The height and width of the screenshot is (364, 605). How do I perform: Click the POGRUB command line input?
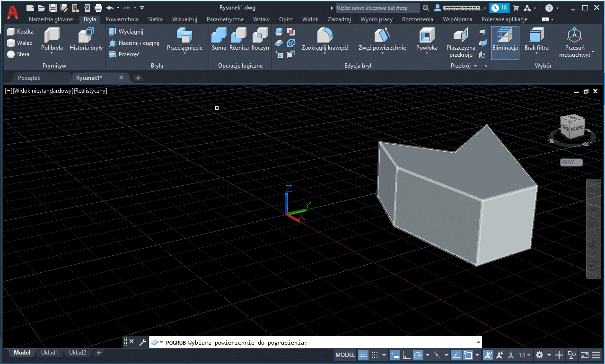(x=316, y=342)
